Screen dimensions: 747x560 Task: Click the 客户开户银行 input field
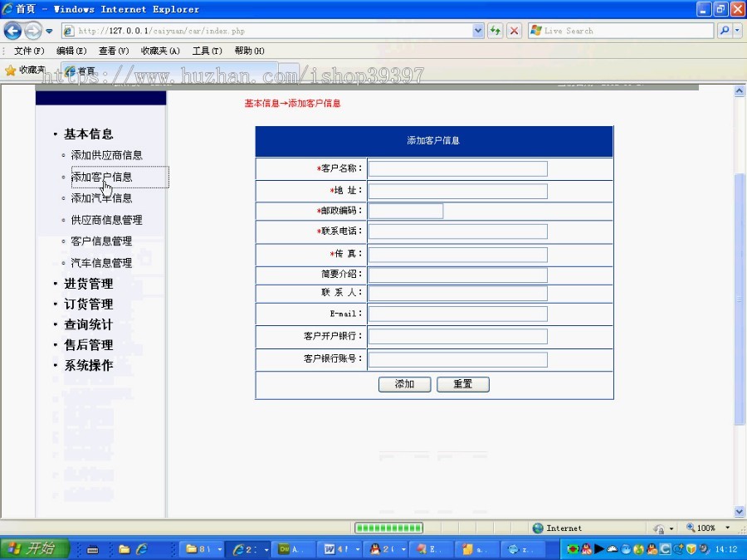pos(458,336)
